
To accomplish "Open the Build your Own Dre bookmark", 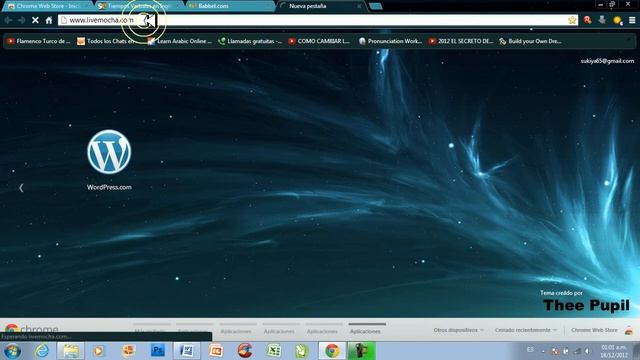I will [530, 41].
